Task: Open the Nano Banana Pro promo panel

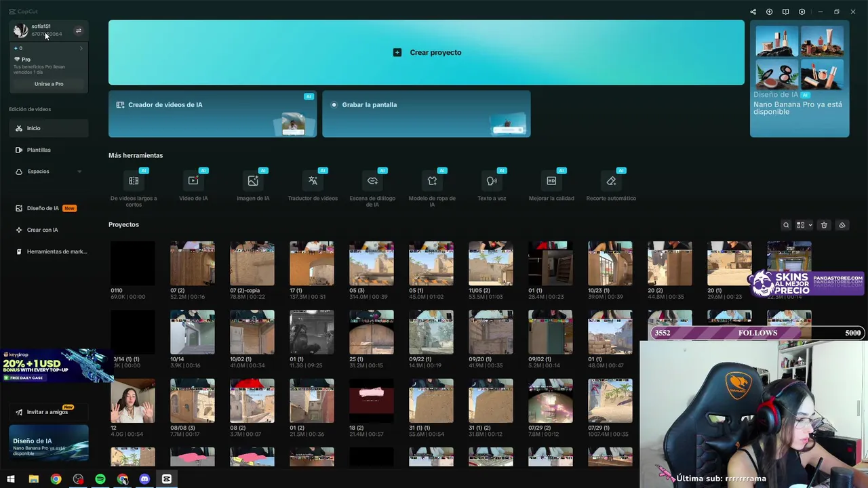Action: [800, 79]
